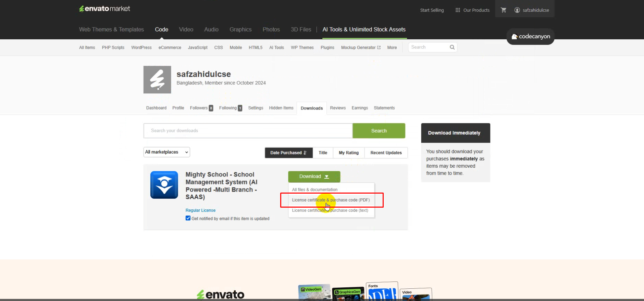The width and height of the screenshot is (644, 301).
Task: Click the Mighty School item thumbnail
Action: 164,185
